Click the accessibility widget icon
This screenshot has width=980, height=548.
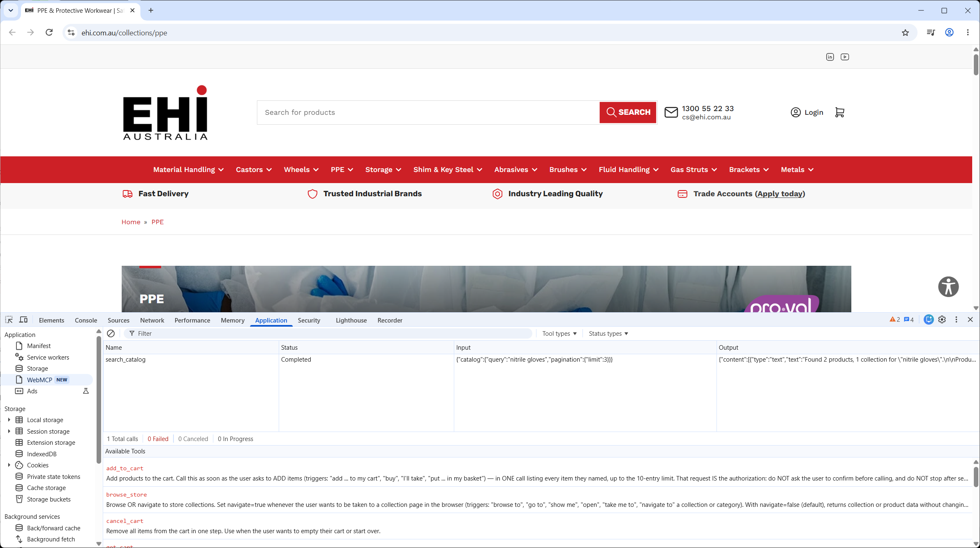coord(948,287)
